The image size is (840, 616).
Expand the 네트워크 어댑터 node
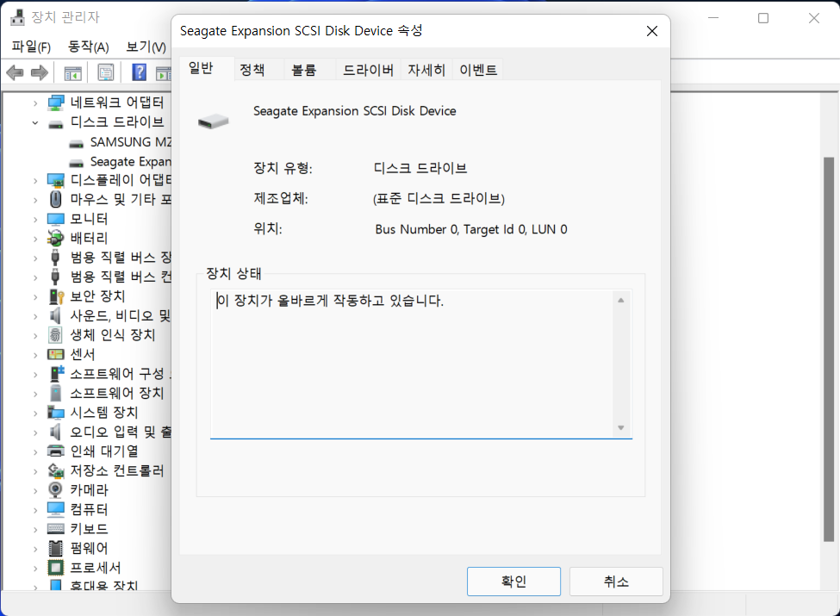pyautogui.click(x=35, y=103)
